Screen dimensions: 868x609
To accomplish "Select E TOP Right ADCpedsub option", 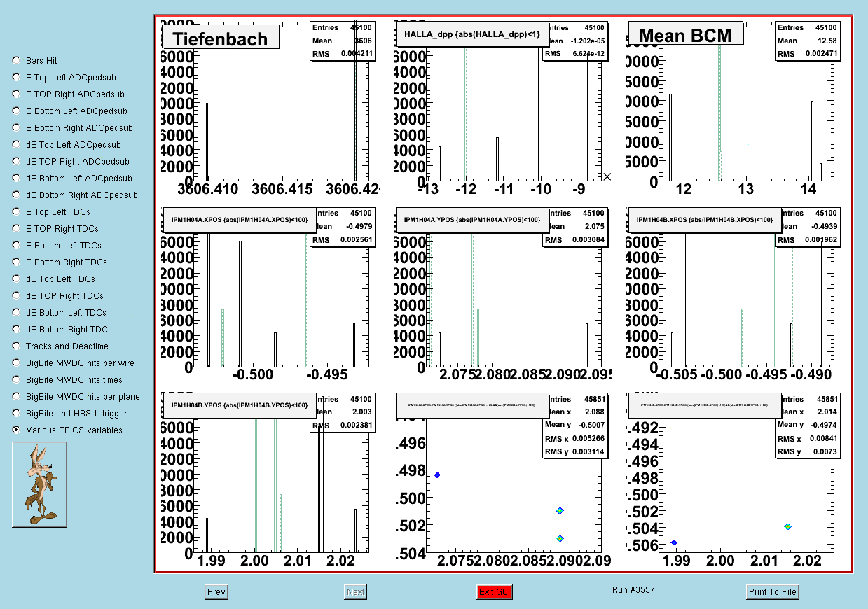I will point(16,94).
